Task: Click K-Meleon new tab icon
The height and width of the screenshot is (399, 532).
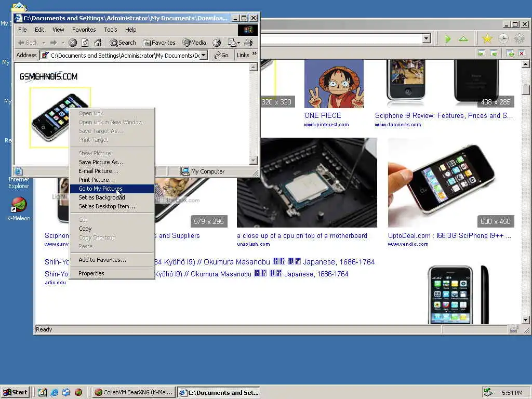Action: coord(510,53)
